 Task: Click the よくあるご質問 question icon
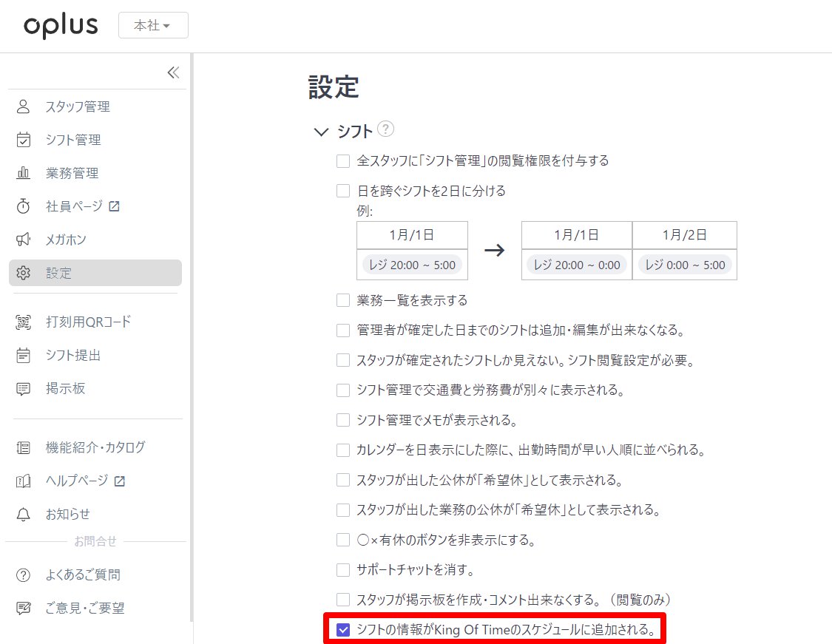pos(24,575)
